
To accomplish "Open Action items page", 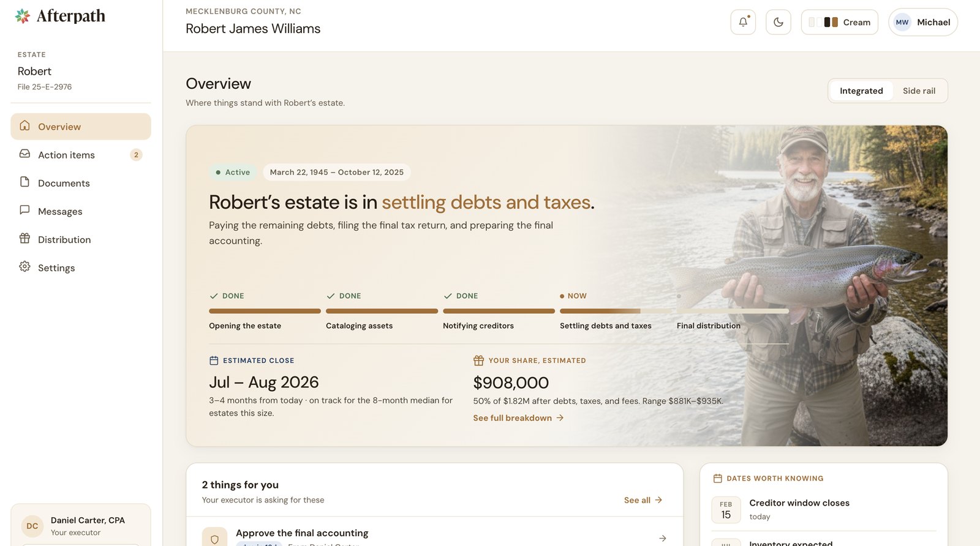I will (81, 155).
